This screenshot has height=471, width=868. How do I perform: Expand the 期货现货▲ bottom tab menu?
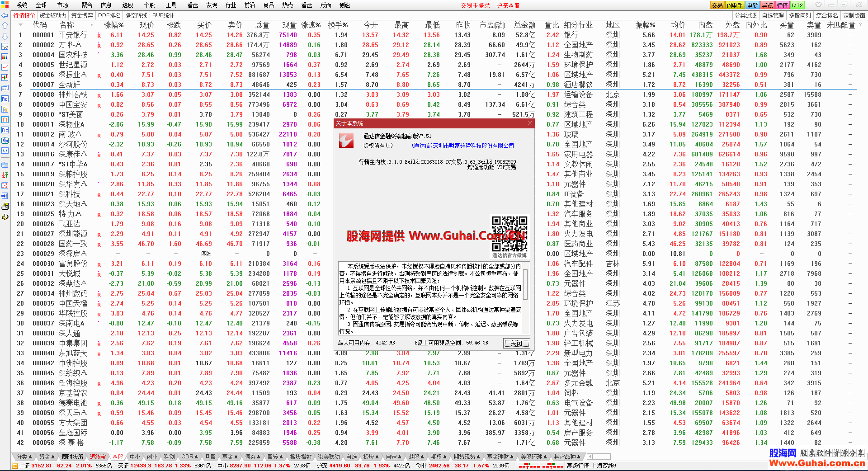point(467,457)
